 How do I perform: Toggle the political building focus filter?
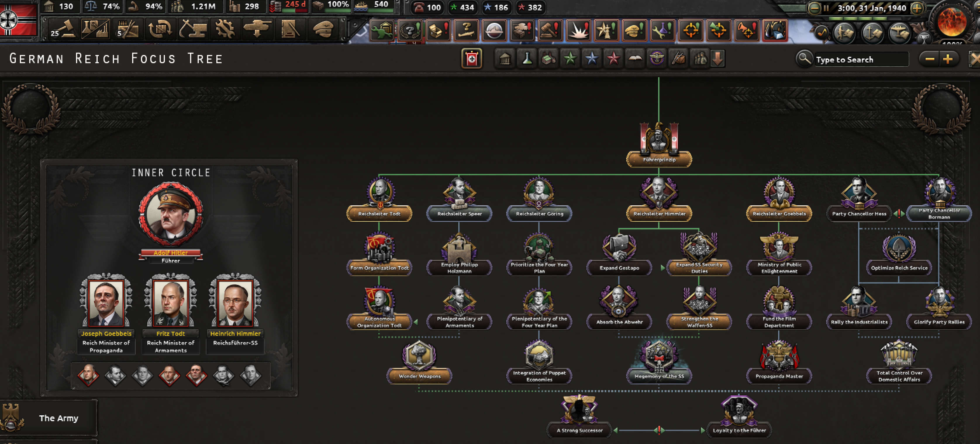click(505, 58)
